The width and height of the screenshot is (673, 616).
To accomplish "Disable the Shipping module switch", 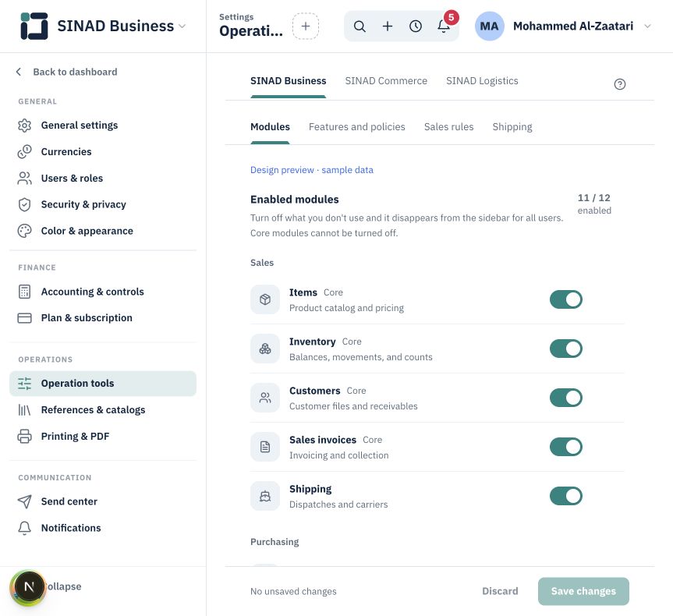I will [x=565, y=496].
